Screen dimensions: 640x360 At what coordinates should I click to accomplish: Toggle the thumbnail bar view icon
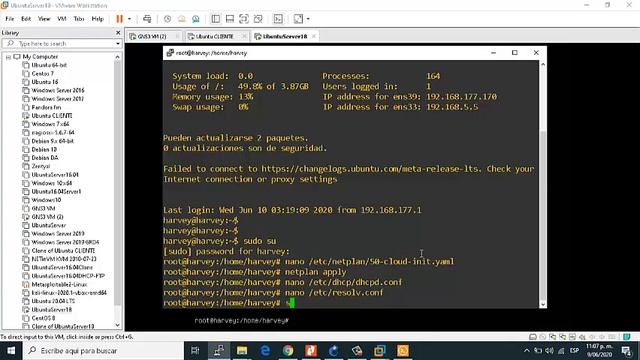pos(230,19)
